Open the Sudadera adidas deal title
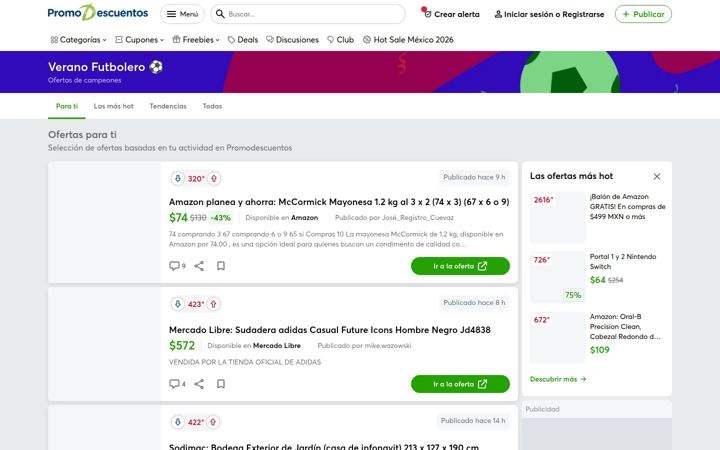The width and height of the screenshot is (720, 450). [330, 330]
